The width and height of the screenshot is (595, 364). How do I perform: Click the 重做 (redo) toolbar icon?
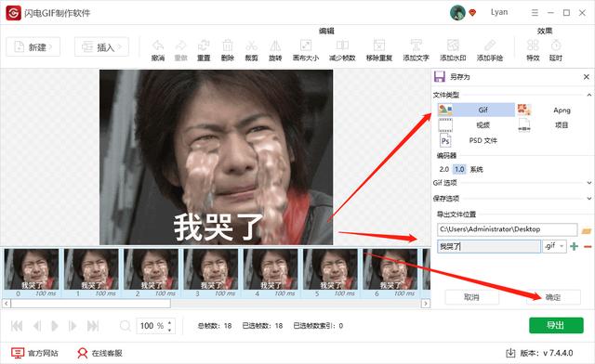coord(180,45)
